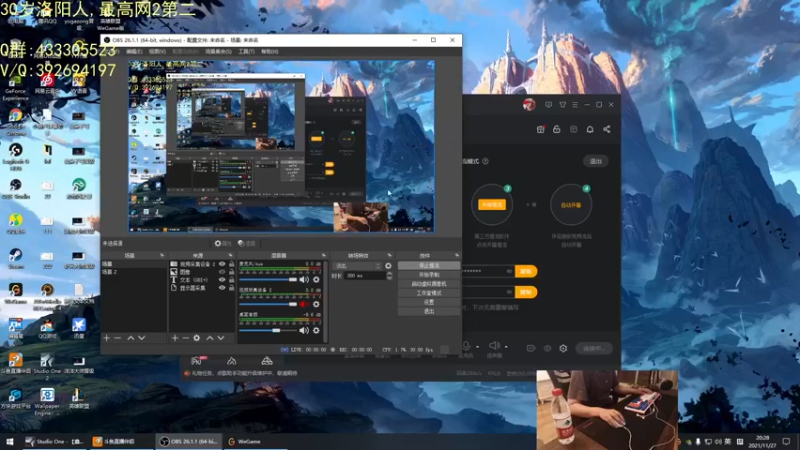Reveal the first masked field with its eye icon in Douyu
800x450 pixels.
coord(509,271)
